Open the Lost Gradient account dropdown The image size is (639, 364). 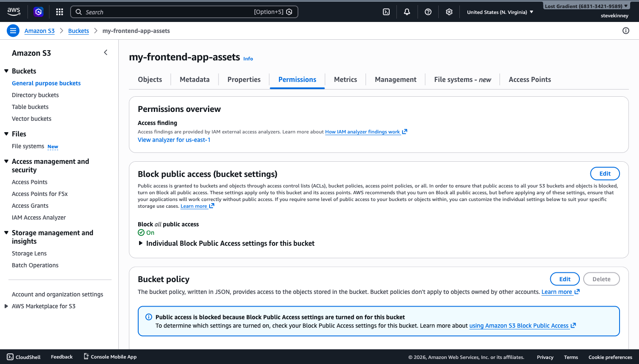pos(586,6)
